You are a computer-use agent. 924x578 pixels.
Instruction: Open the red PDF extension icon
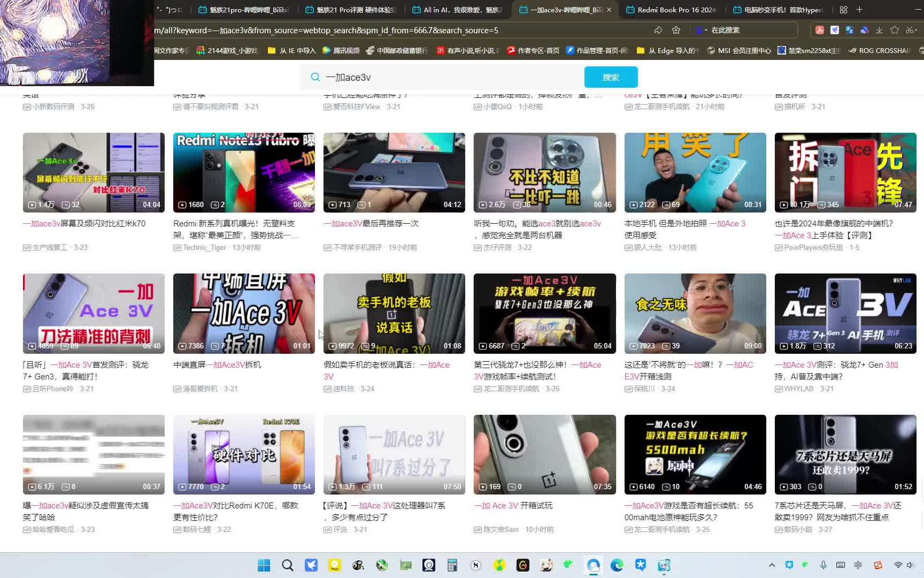pyautogui.click(x=819, y=30)
